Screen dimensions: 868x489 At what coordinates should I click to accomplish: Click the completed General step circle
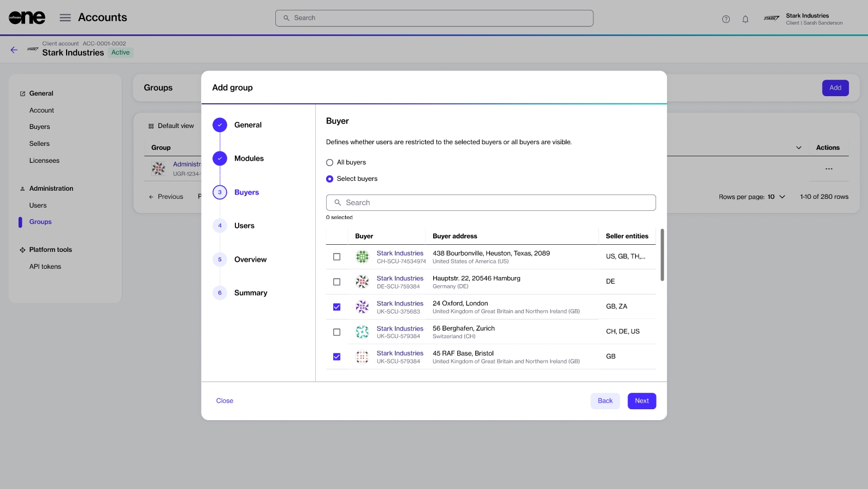click(x=220, y=125)
